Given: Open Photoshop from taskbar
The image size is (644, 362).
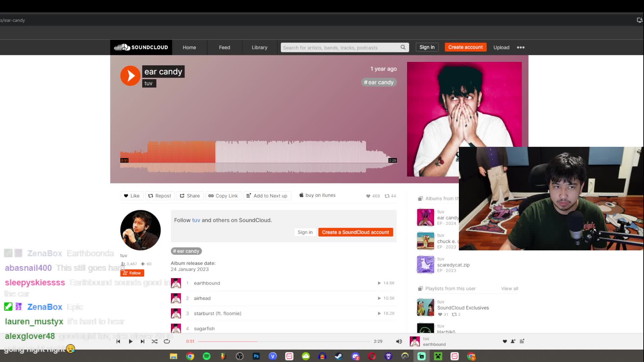Looking at the screenshot, I should tap(256, 356).
